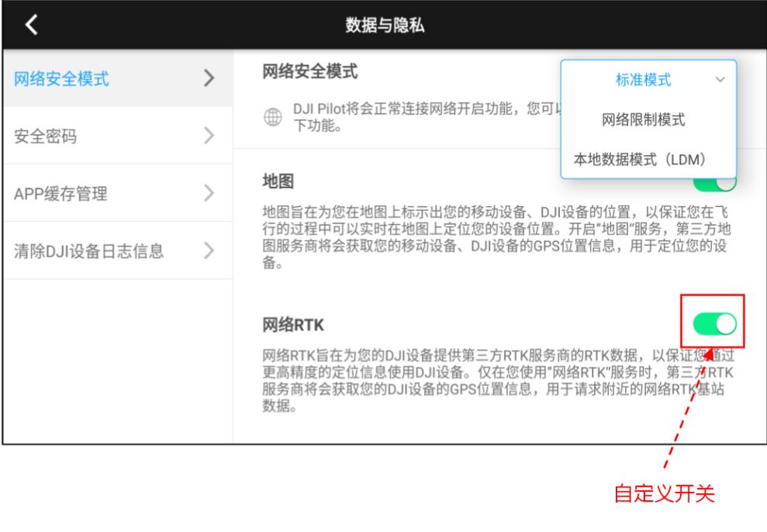Open 网络安全模式 sidebar item
Screen dimensions: 767x532
(118, 78)
